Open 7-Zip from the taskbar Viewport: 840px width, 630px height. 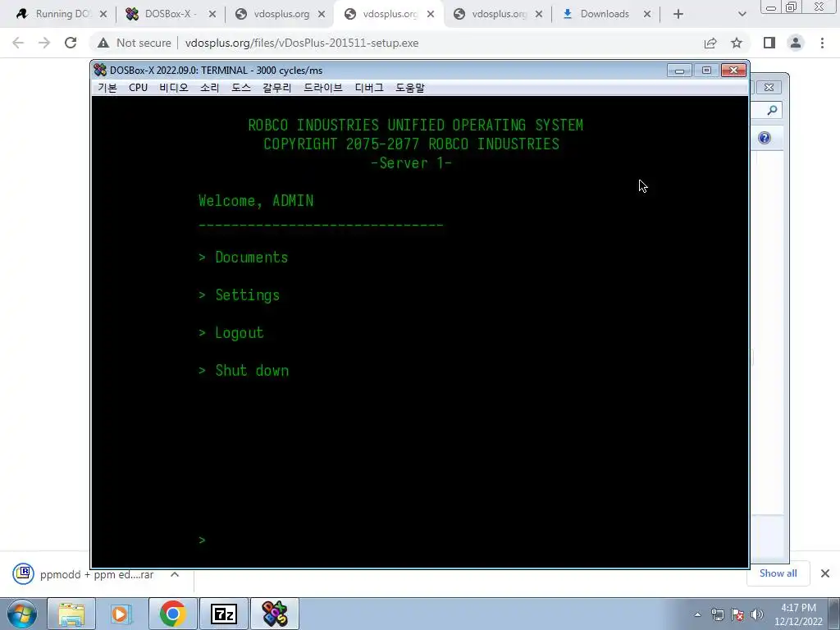tap(224, 614)
